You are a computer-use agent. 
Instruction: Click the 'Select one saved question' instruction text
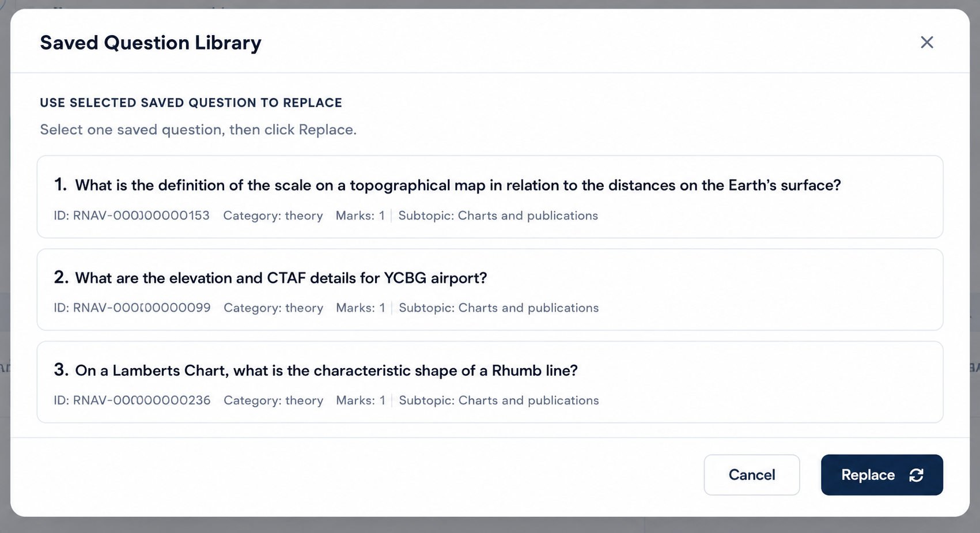click(198, 130)
